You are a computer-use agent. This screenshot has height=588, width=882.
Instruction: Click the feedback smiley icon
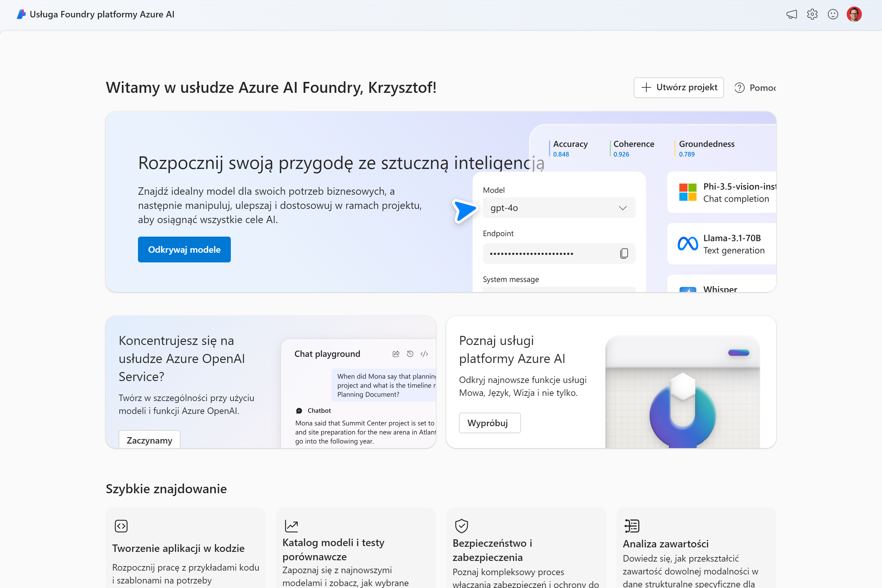pyautogui.click(x=833, y=14)
